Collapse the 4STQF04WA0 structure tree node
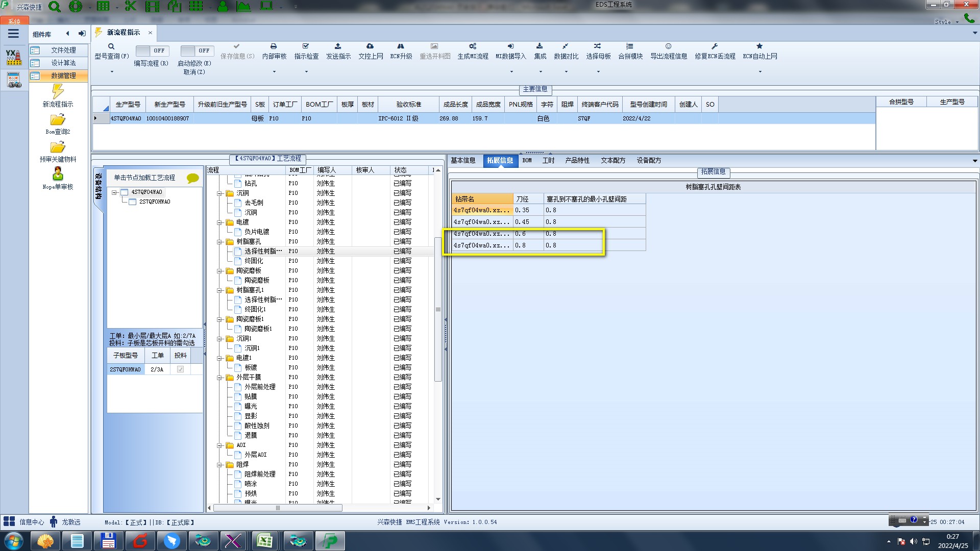The width and height of the screenshot is (980, 551). point(115,192)
